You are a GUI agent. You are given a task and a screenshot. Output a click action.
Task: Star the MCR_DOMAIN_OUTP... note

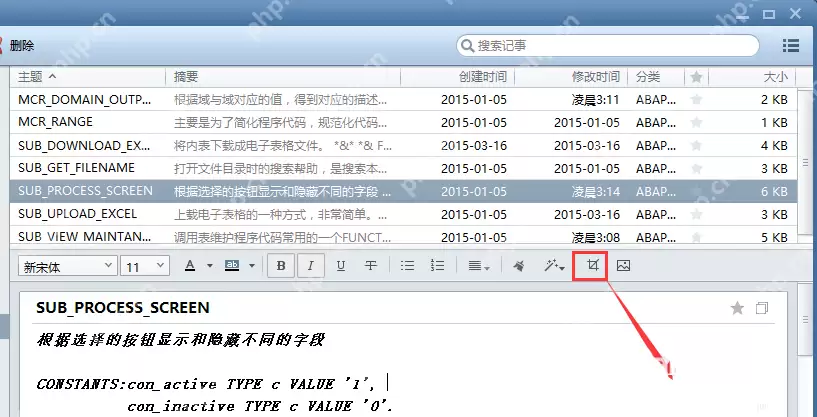pyautogui.click(x=696, y=99)
